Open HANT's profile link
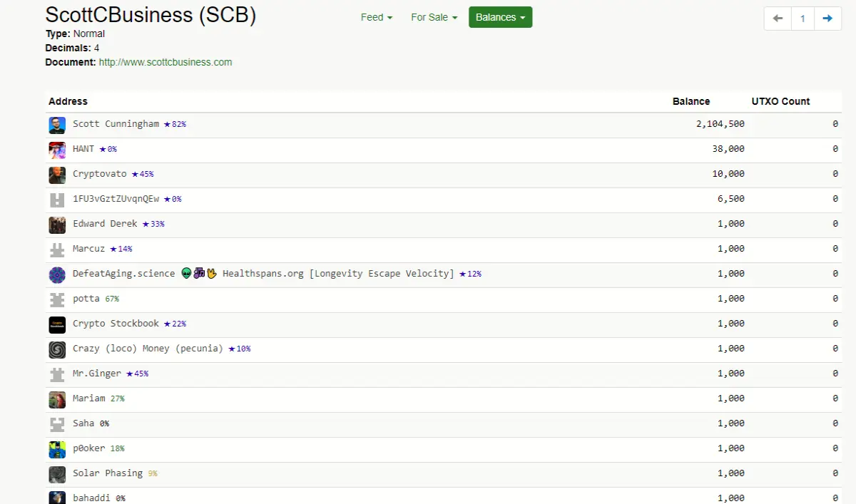The width and height of the screenshot is (856, 504). (83, 149)
